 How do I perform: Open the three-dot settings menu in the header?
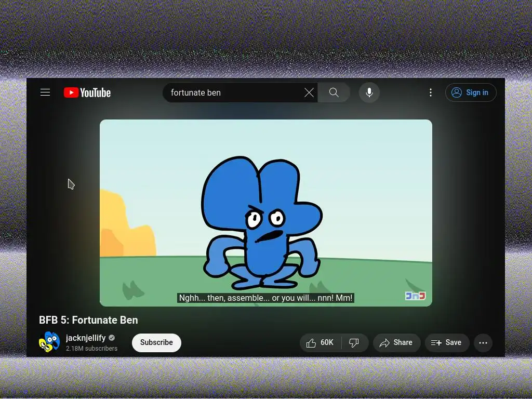coord(431,92)
